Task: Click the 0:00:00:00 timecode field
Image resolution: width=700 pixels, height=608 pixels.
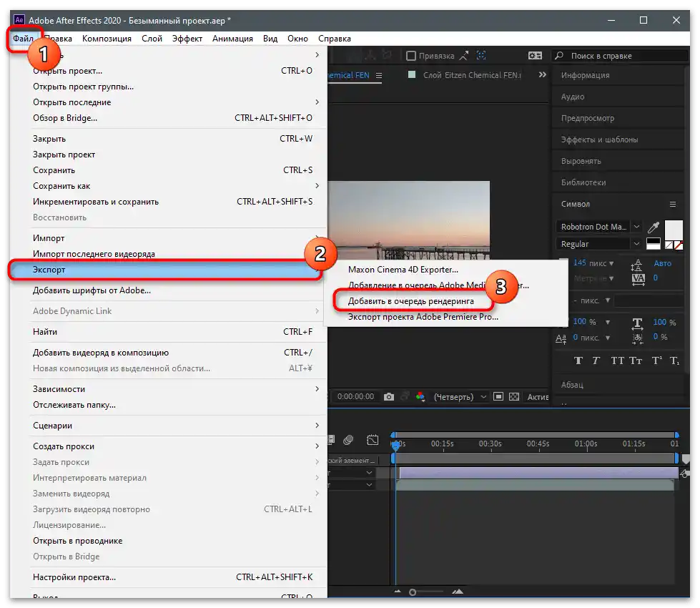Action: tap(356, 397)
